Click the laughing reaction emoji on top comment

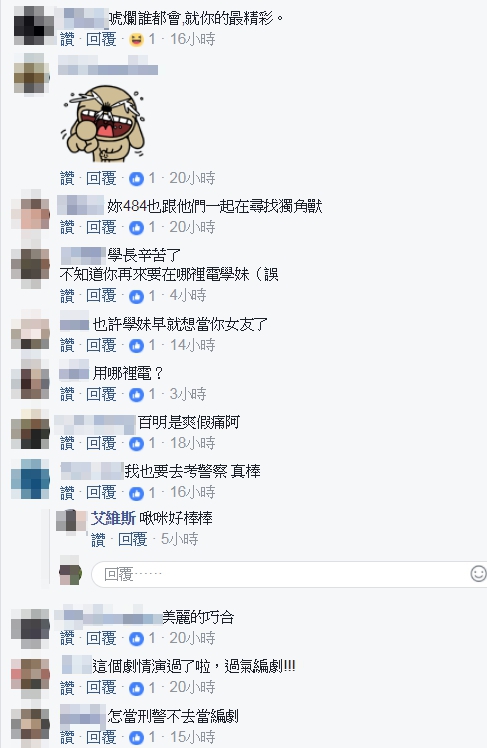pos(136,40)
